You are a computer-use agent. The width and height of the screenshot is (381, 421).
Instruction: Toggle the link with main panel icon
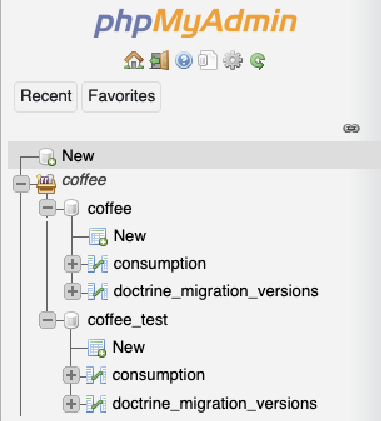point(351,128)
